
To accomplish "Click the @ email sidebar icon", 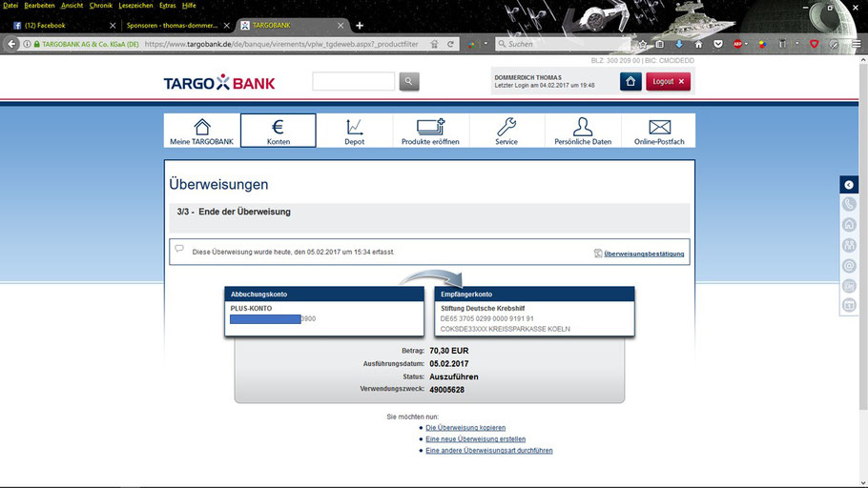I will coord(849,266).
